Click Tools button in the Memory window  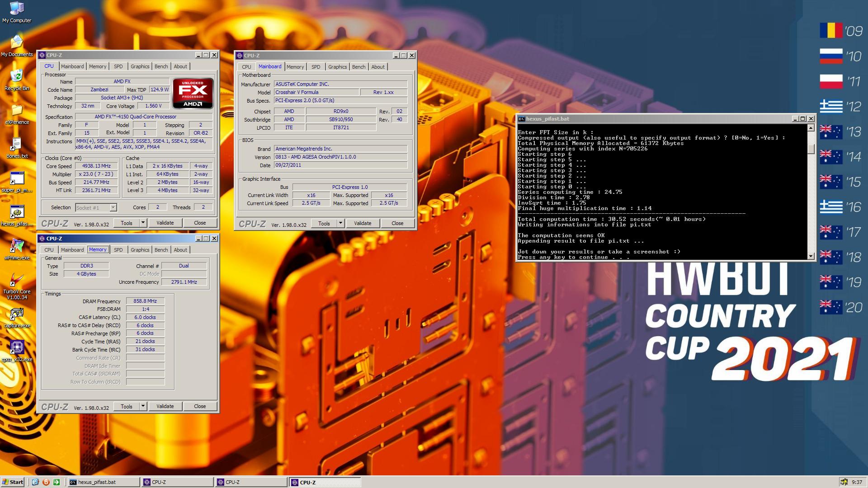point(127,406)
